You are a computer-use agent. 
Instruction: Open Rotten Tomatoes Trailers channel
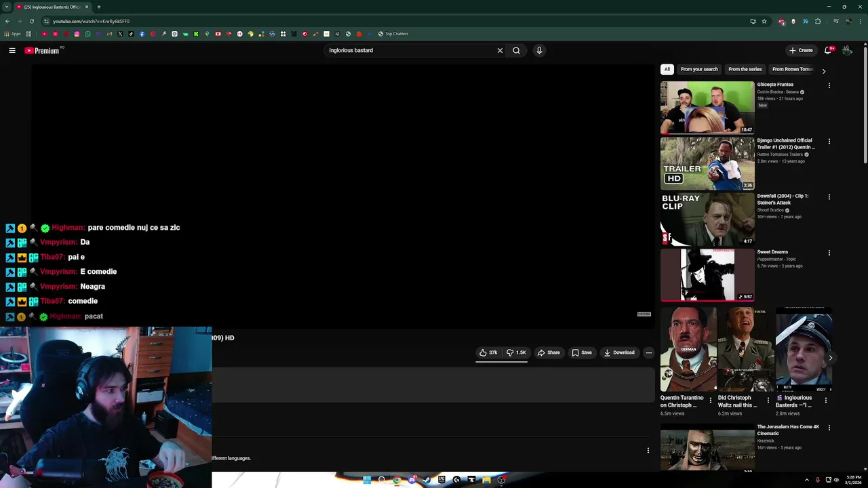click(780, 155)
